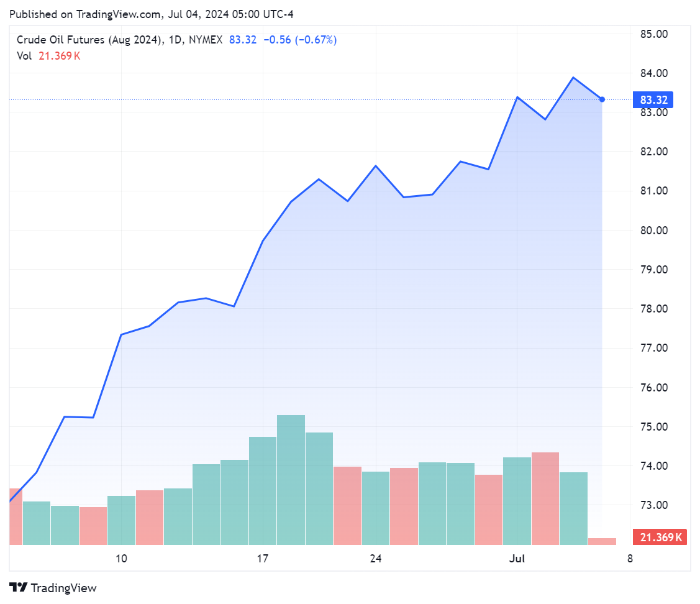The image size is (700, 604).
Task: Click the TradingView logo icon
Action: [x=18, y=587]
